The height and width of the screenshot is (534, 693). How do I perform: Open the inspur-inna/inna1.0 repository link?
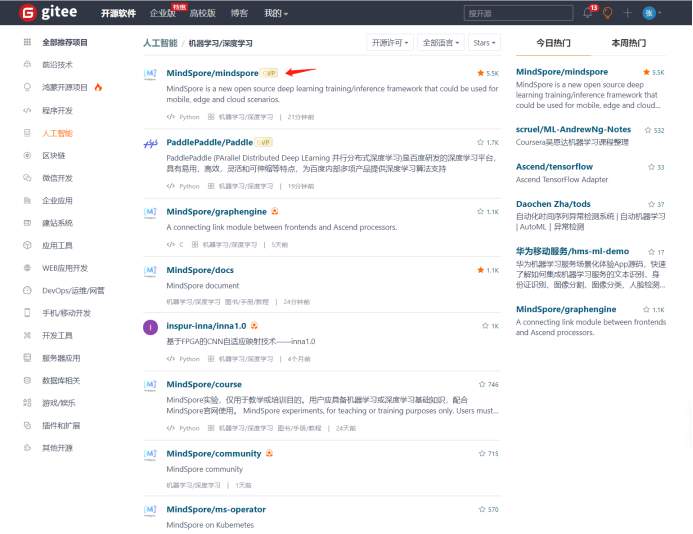pos(206,326)
